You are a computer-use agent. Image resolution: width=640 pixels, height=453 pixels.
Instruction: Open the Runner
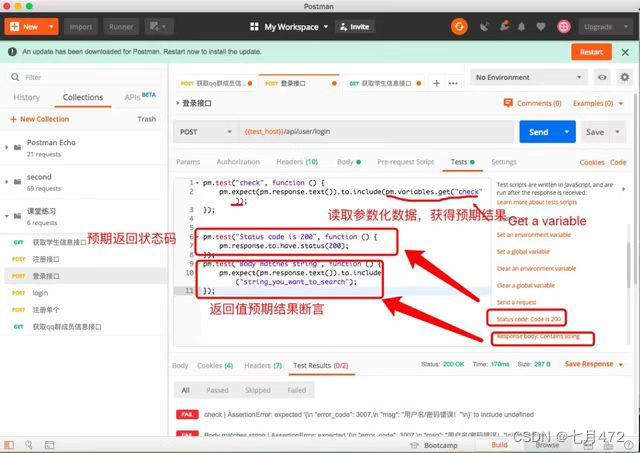(121, 27)
